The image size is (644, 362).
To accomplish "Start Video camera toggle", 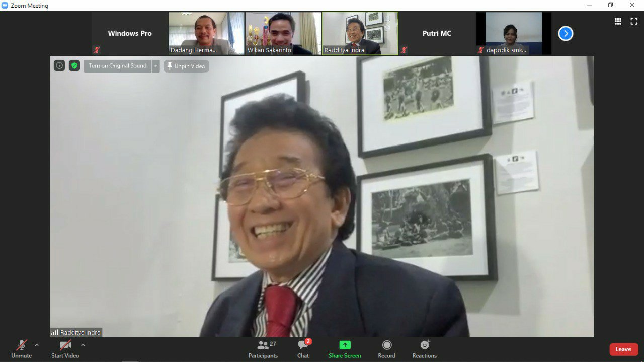I will click(x=65, y=349).
